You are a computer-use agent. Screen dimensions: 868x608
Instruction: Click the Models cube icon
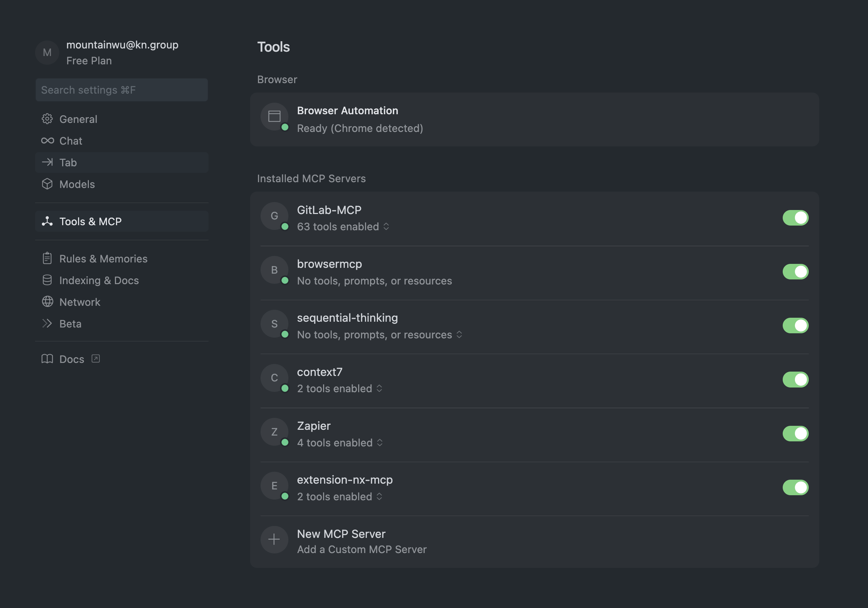pos(47,184)
